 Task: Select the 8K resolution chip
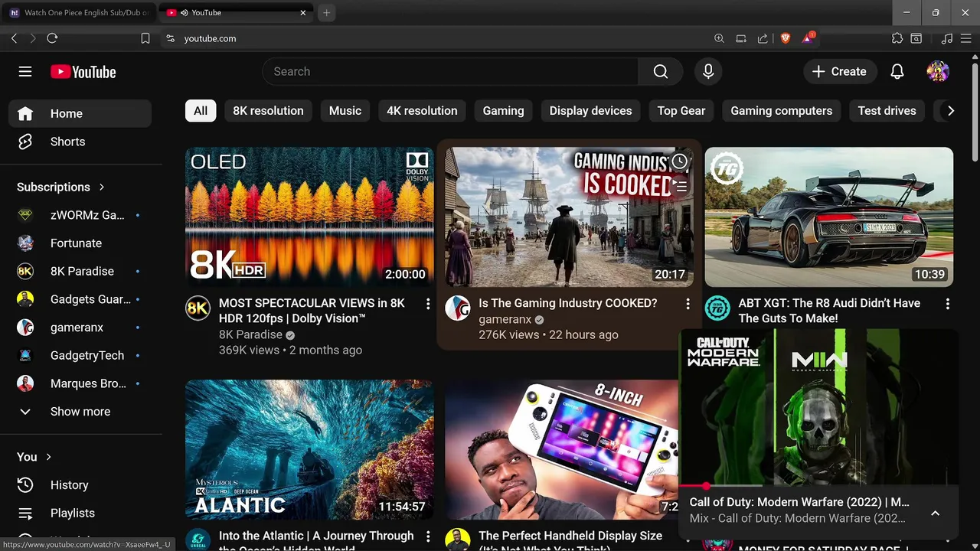(x=268, y=111)
